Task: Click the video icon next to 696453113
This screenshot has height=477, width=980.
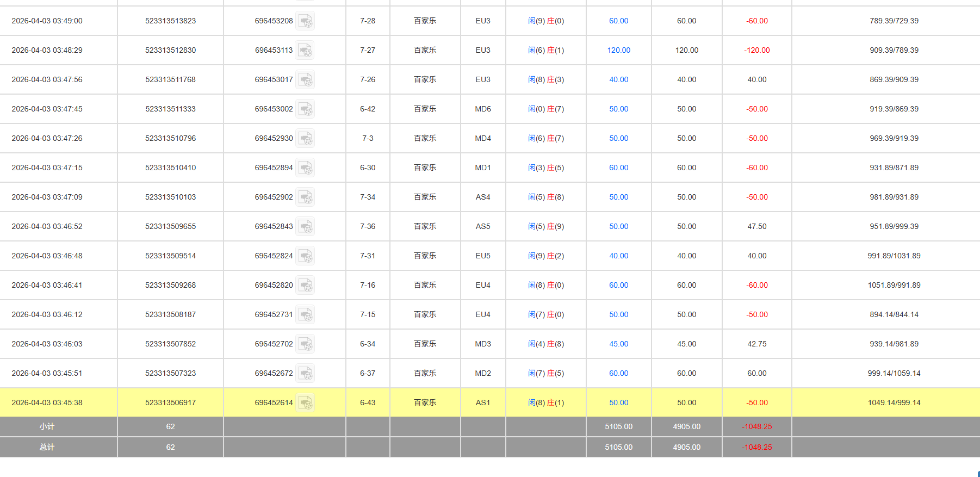Action: 305,51
